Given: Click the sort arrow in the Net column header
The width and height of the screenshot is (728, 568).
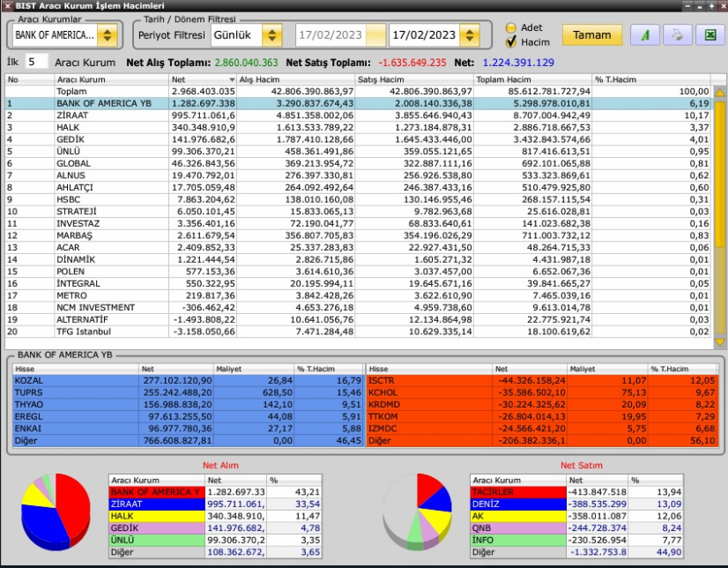Looking at the screenshot, I should (232, 80).
